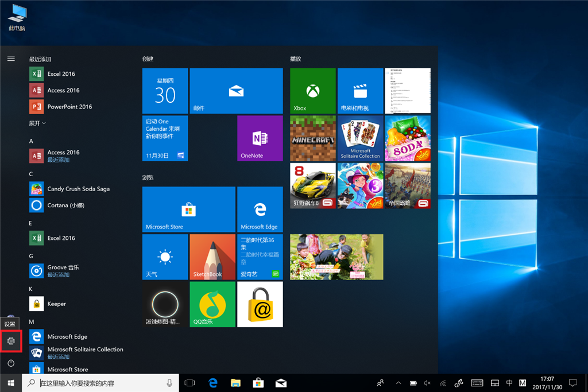588x392 pixels.
Task: Open the 帝国霸略 game tile
Action: coord(408,185)
